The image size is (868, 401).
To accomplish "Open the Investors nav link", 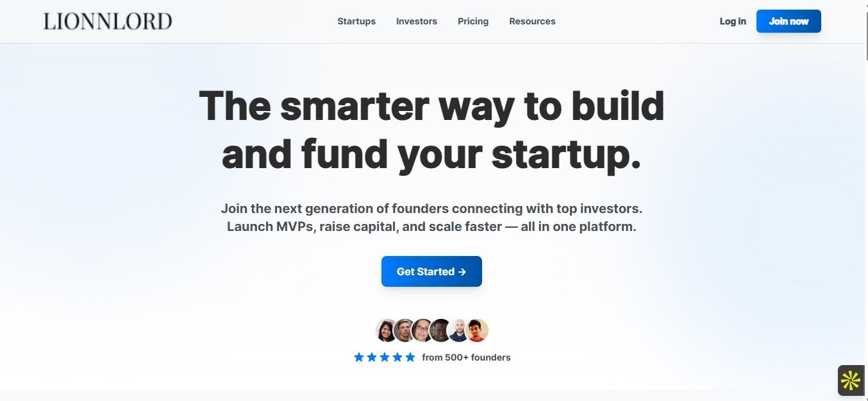I will point(417,21).
